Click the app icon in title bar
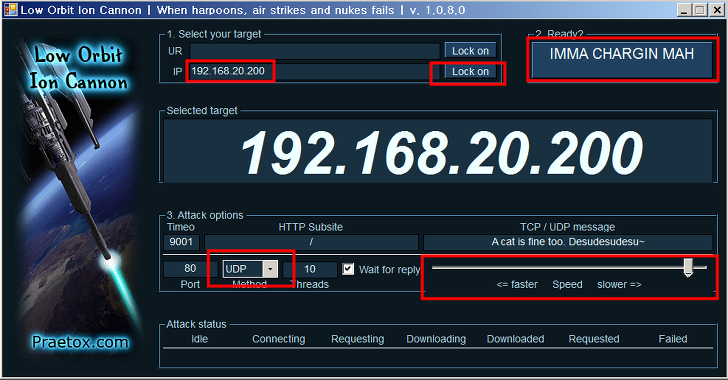This screenshot has height=380, width=728. coord(10,10)
